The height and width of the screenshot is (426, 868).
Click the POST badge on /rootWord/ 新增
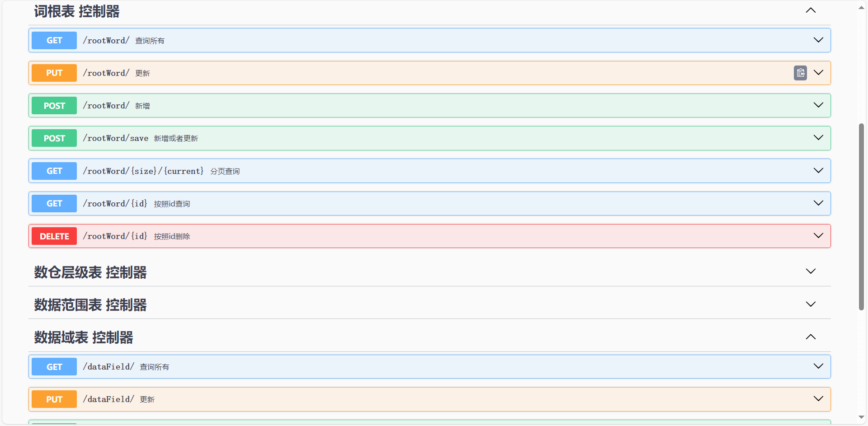pos(54,105)
